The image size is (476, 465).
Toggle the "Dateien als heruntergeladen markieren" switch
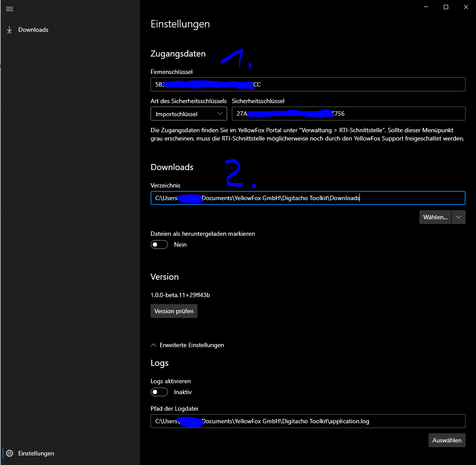159,244
